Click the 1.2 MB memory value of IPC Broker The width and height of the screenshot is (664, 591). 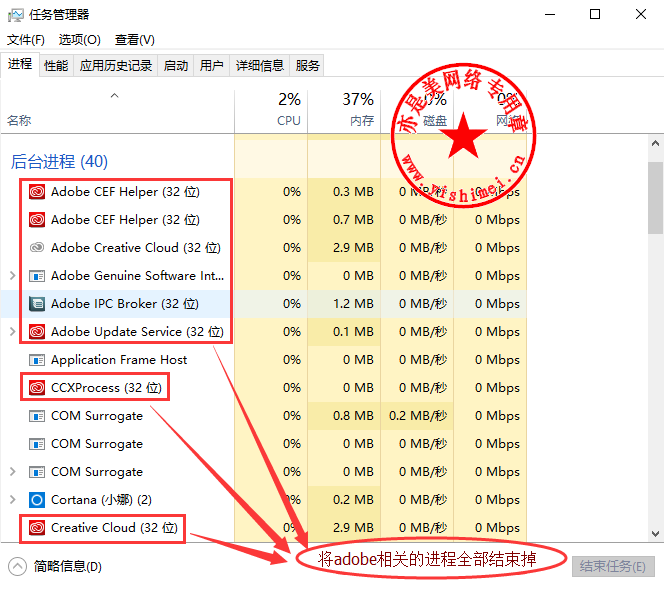point(353,304)
